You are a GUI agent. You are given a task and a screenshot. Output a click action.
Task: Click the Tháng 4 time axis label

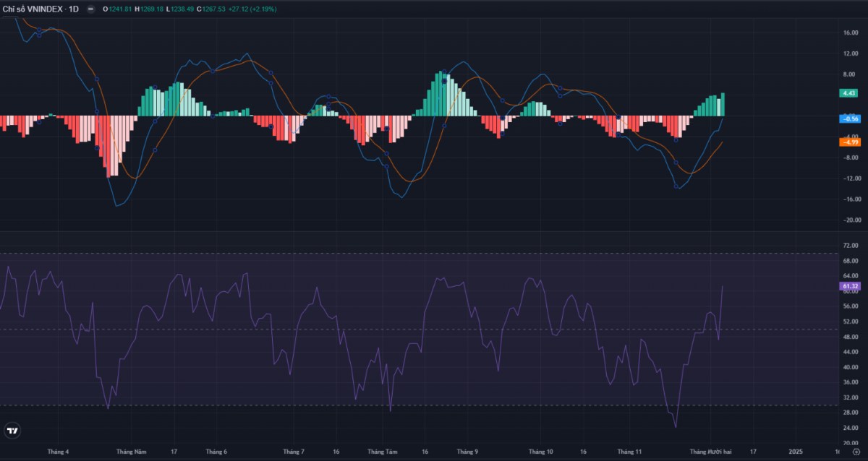pyautogui.click(x=59, y=452)
